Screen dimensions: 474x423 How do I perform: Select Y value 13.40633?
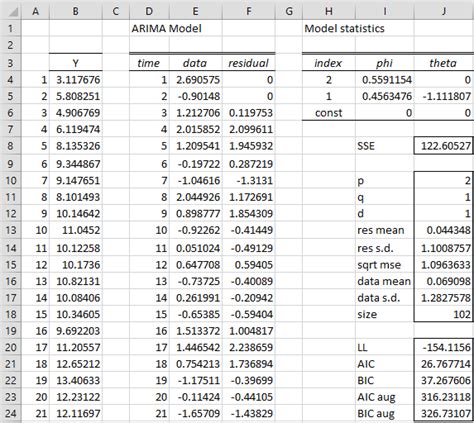click(x=76, y=380)
